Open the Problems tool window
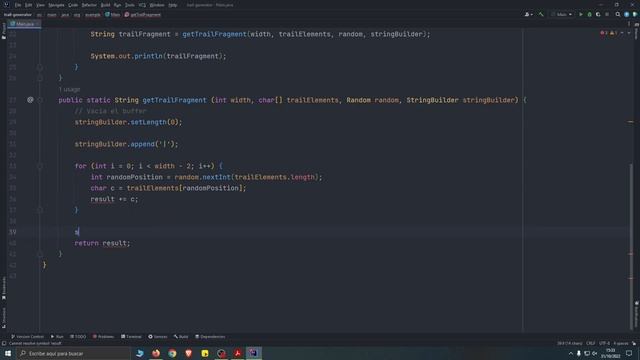 [x=103, y=337]
